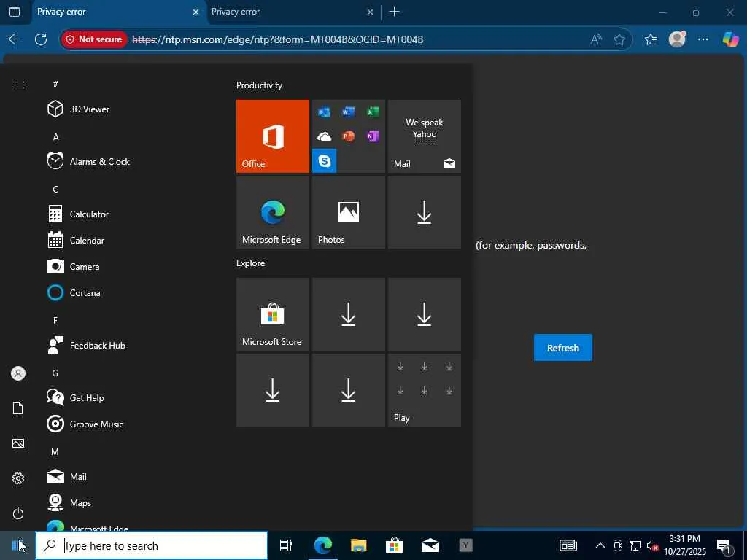Open Edge Settings and more menu
747x560 pixels.
click(703, 39)
